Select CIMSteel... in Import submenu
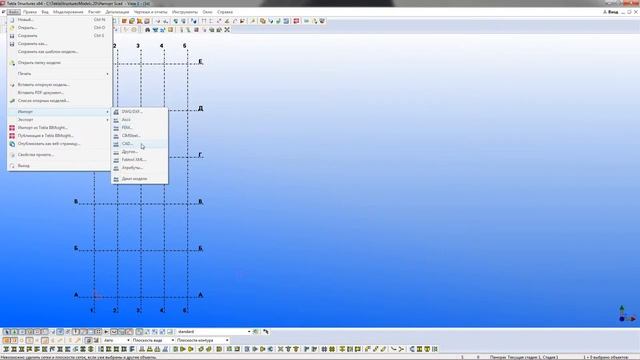 pyautogui.click(x=140, y=136)
